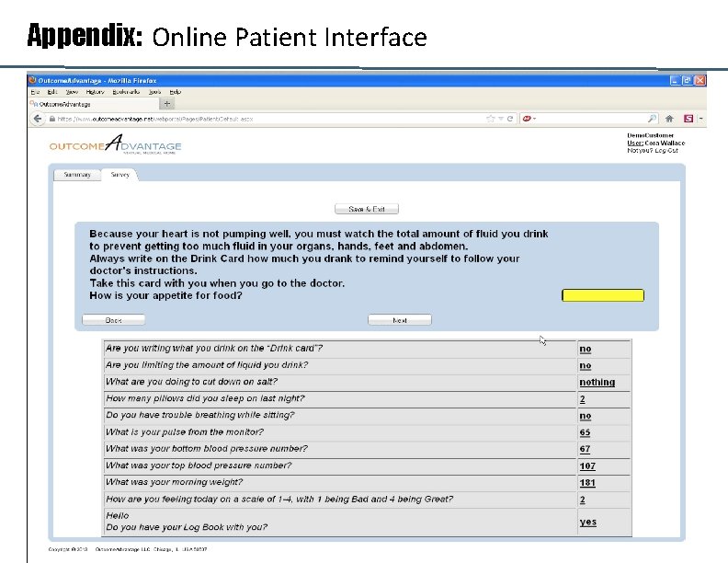Click the Save & Exit button

pos(367,209)
